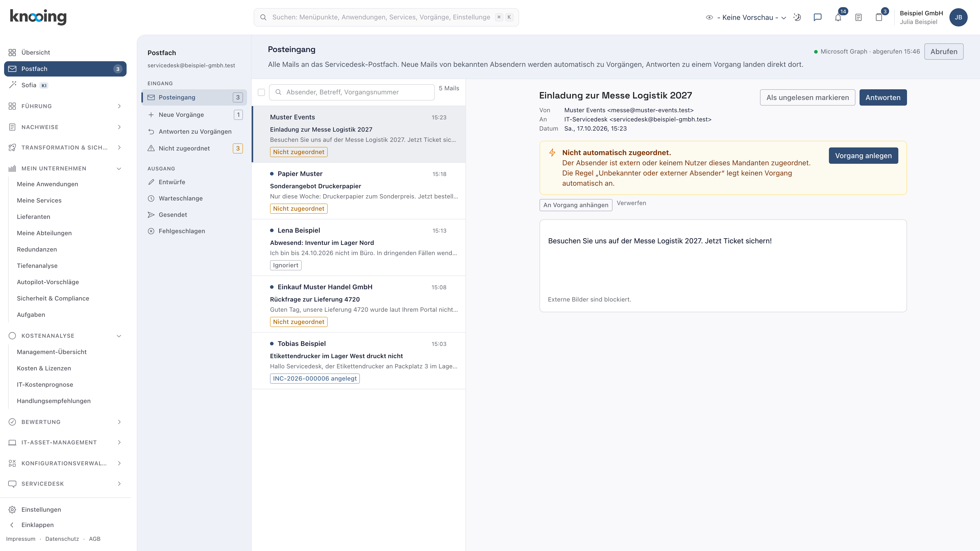Expand the IT-Asset-Management chevron

119,442
